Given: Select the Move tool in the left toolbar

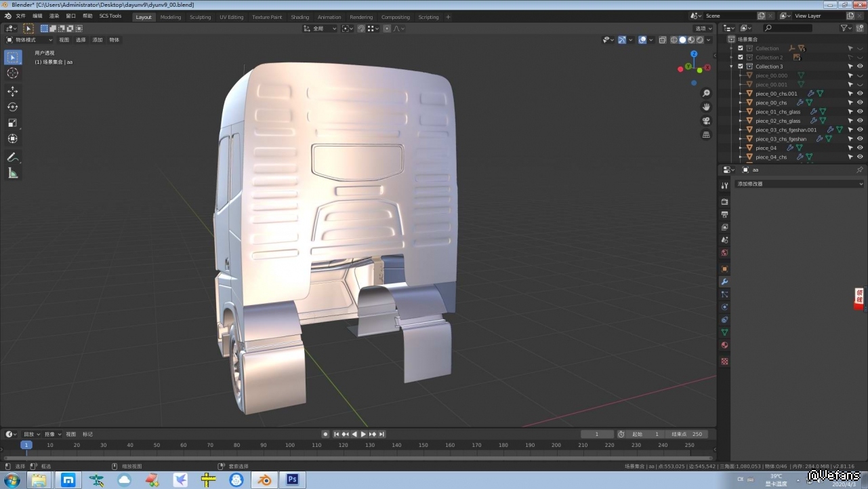Looking at the screenshot, I should pyautogui.click(x=12, y=91).
